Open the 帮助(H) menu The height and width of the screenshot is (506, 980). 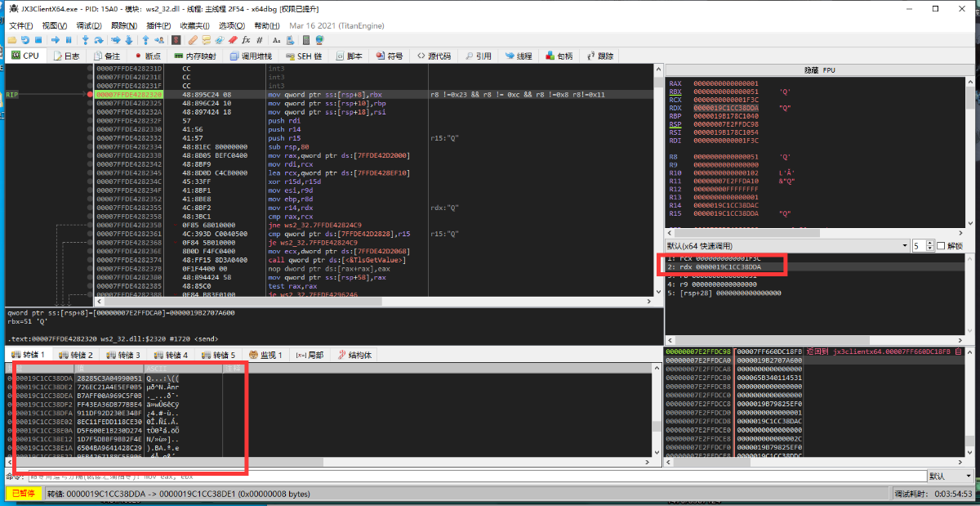click(267, 26)
